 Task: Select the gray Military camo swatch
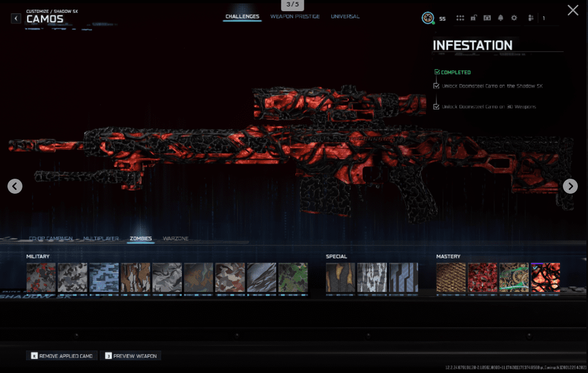(73, 278)
